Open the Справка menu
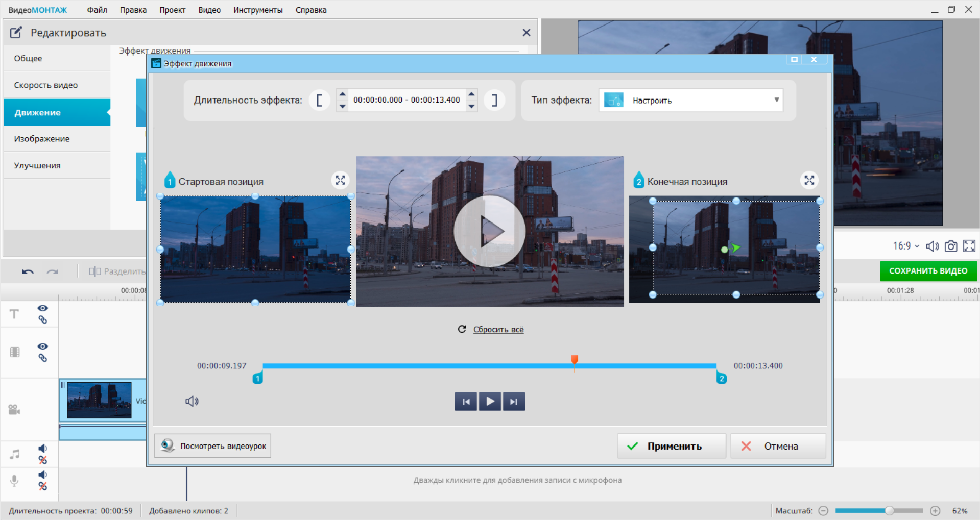 point(311,10)
